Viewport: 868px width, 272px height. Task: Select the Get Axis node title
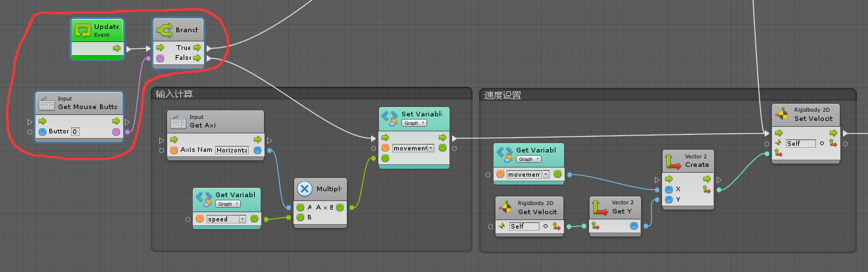pos(203,125)
